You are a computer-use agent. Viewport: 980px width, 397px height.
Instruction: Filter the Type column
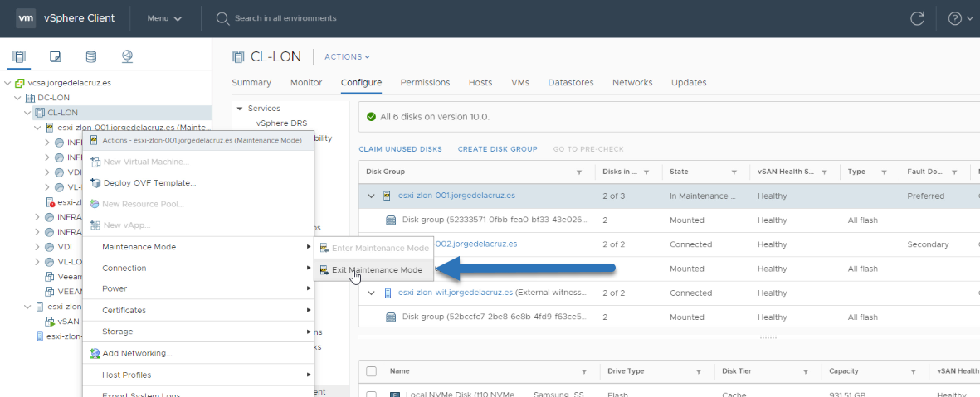[885, 172]
